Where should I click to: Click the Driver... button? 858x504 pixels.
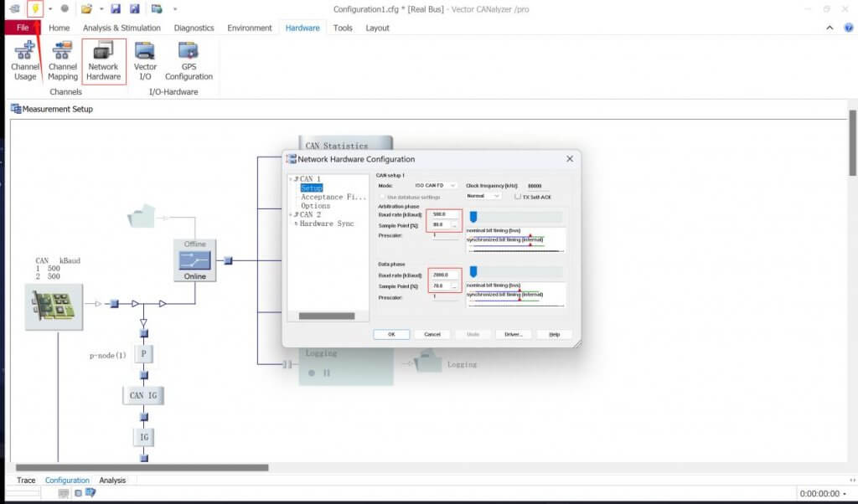514,334
